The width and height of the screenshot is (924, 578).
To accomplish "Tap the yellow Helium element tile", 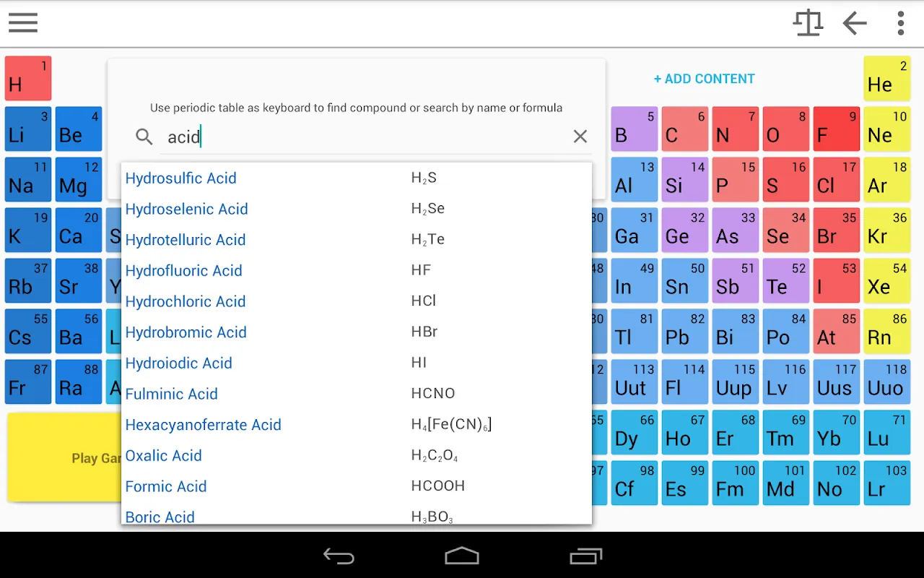I will click(x=886, y=79).
